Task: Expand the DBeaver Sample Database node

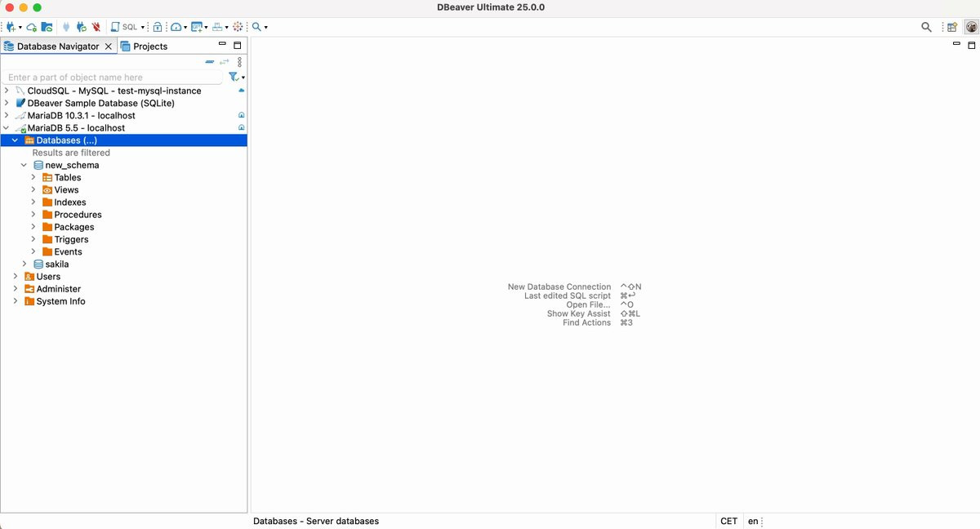Action: (7, 103)
